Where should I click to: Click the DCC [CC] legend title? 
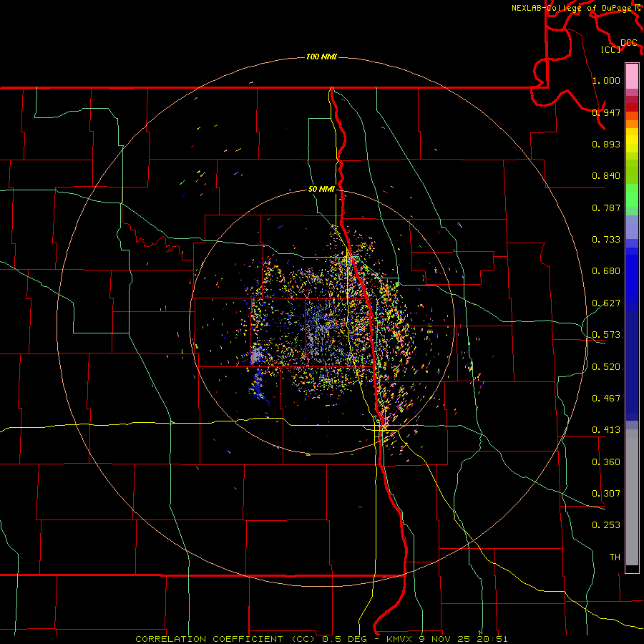(x=618, y=46)
